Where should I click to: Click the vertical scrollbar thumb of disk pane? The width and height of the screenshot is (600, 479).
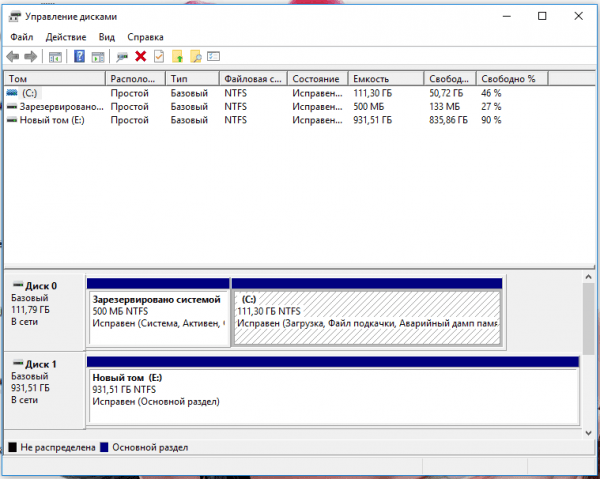point(589,319)
